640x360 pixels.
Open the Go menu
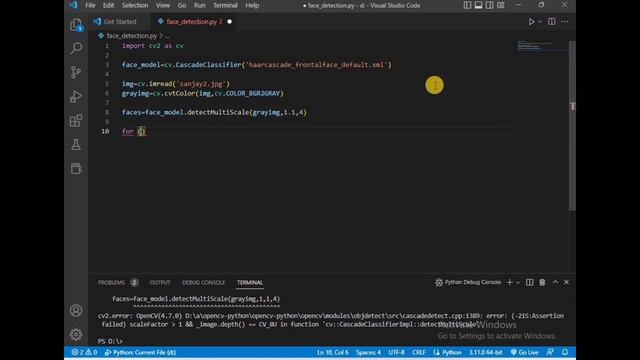[182, 5]
